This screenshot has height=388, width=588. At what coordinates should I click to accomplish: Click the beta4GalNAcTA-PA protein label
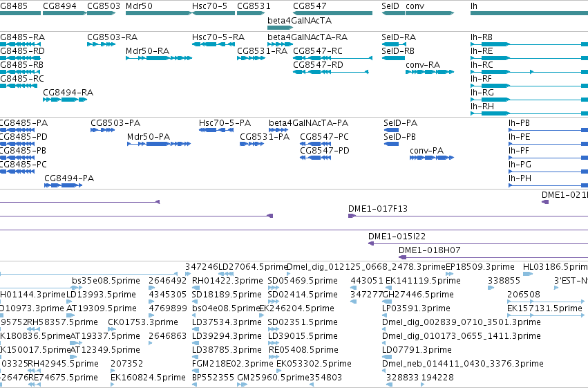point(309,123)
